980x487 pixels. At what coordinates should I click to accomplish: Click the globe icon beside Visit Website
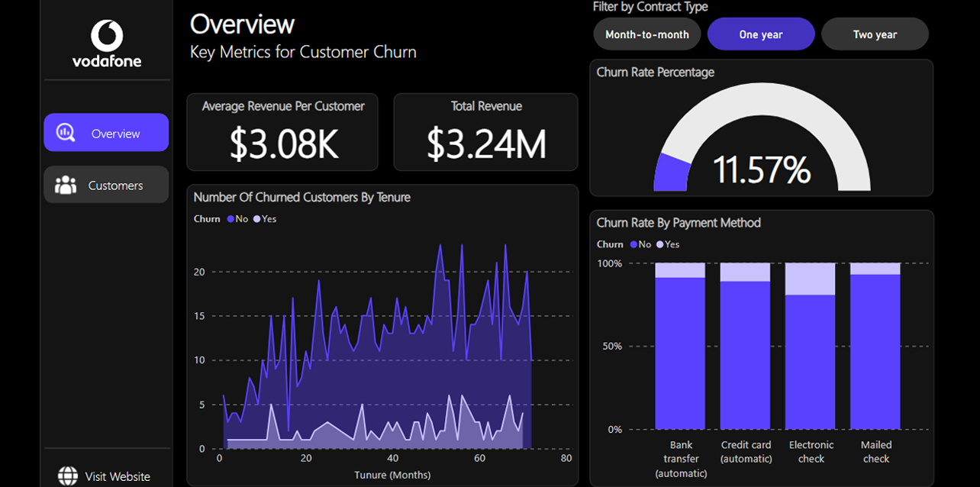(68, 476)
